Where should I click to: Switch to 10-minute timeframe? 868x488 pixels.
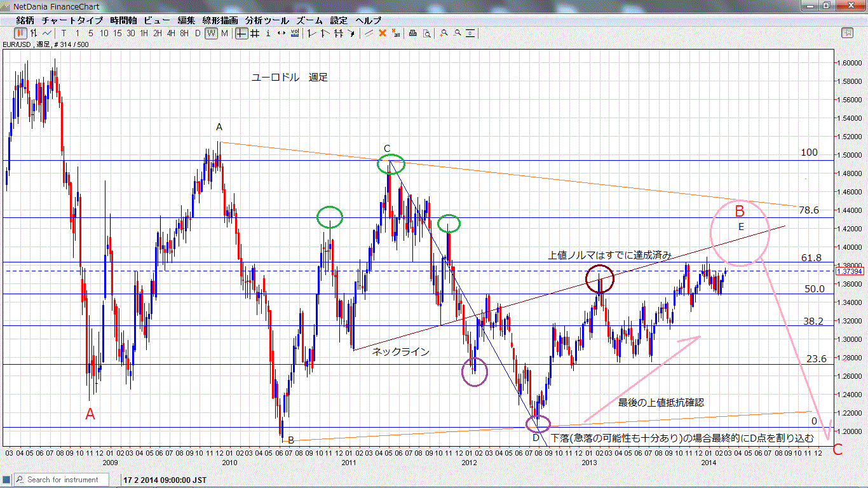(x=104, y=33)
